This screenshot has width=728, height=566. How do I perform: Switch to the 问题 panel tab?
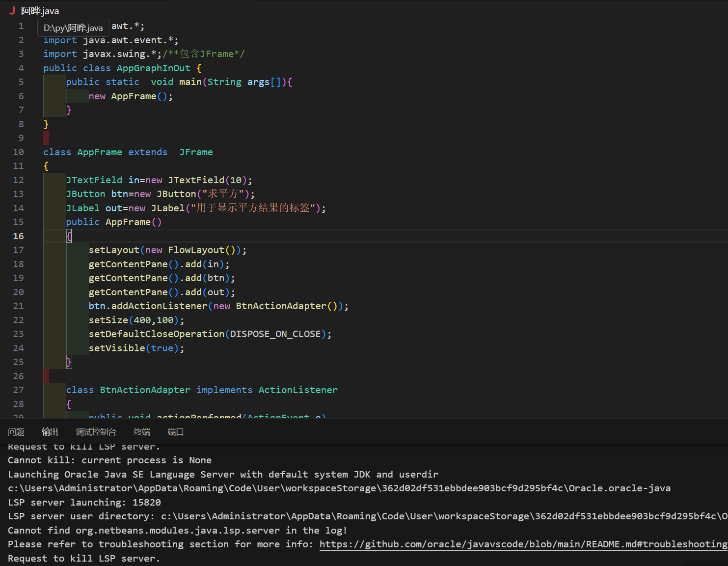(16, 432)
